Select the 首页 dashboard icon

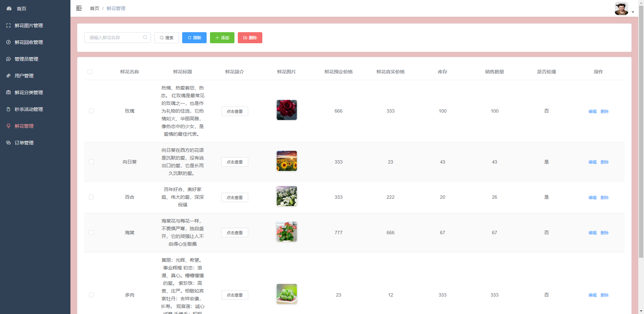[8, 8]
